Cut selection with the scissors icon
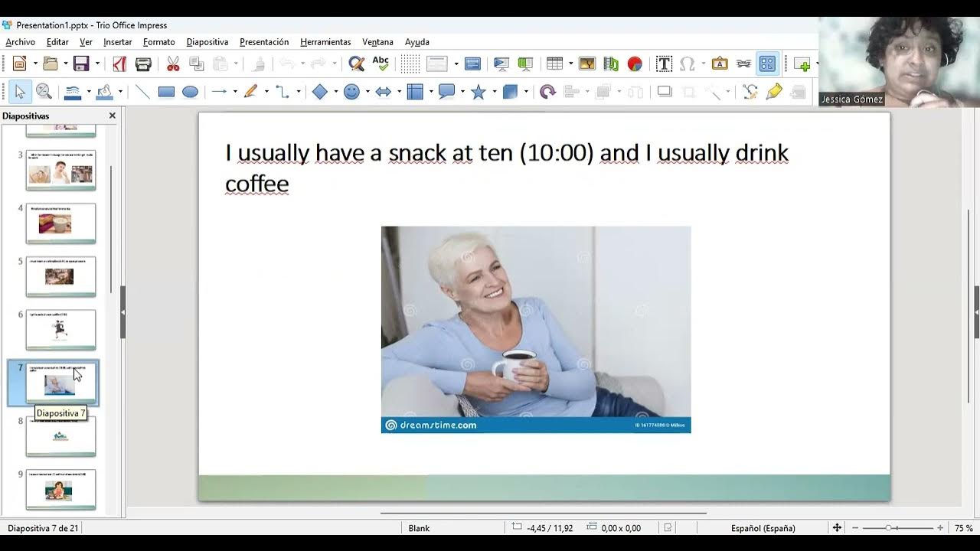The height and width of the screenshot is (551, 980). pyautogui.click(x=173, y=64)
